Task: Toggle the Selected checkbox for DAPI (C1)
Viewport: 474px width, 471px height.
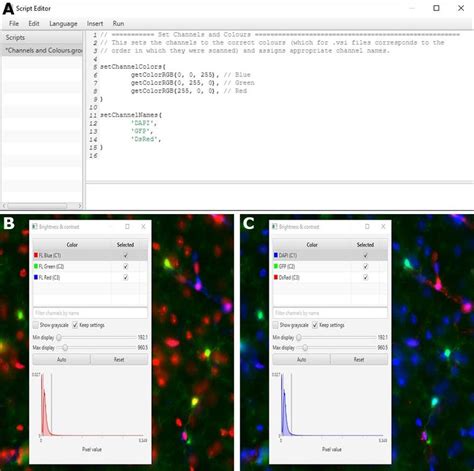Action: (x=366, y=255)
